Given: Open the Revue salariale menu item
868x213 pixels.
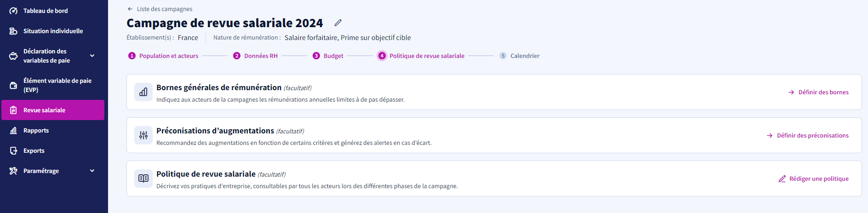Looking at the screenshot, I should pos(53,110).
